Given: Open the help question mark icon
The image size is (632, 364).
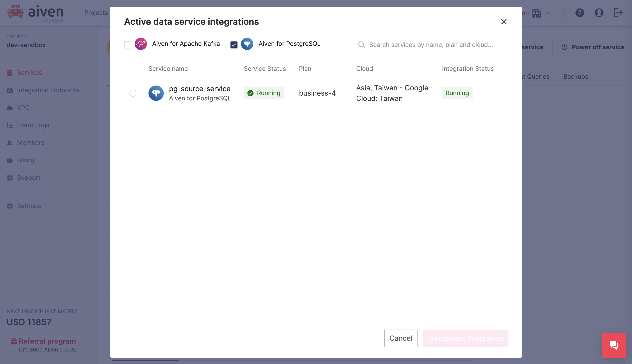Looking at the screenshot, I should (580, 13).
